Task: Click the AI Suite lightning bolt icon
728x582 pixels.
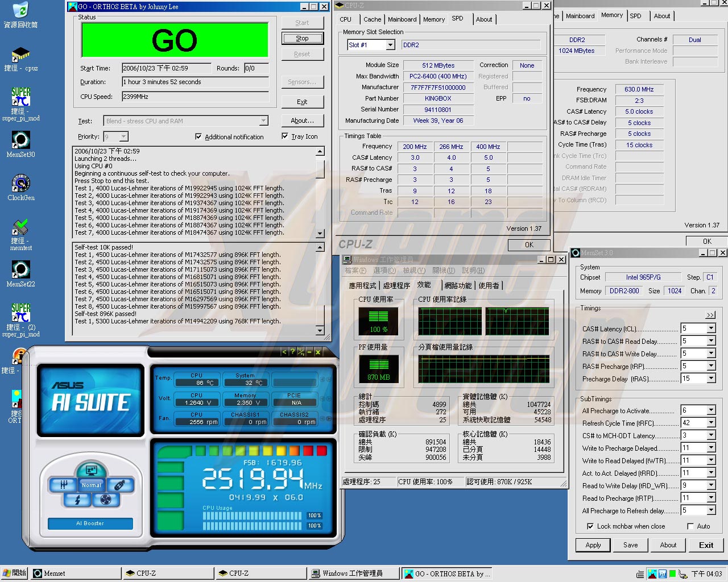Action: pos(78,500)
